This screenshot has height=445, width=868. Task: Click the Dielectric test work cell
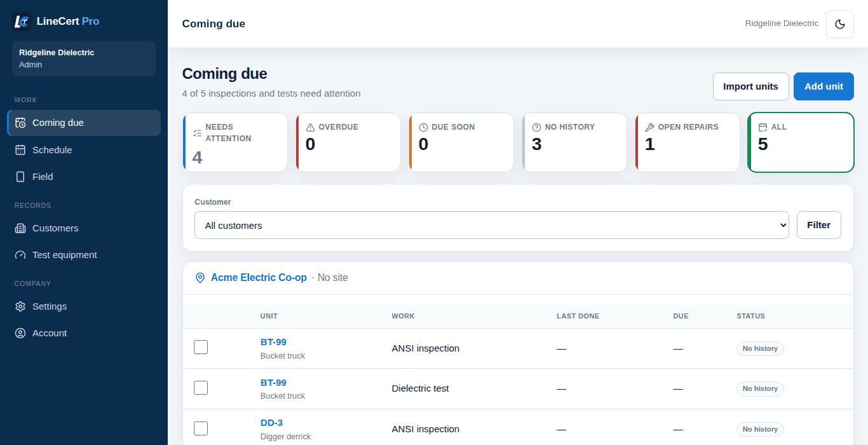coord(420,388)
